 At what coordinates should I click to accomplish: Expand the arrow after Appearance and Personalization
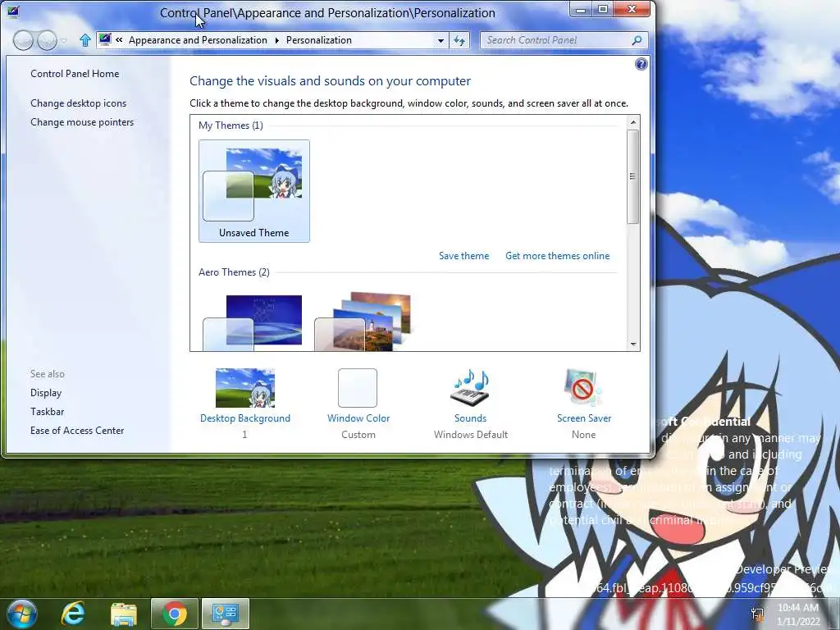click(277, 40)
